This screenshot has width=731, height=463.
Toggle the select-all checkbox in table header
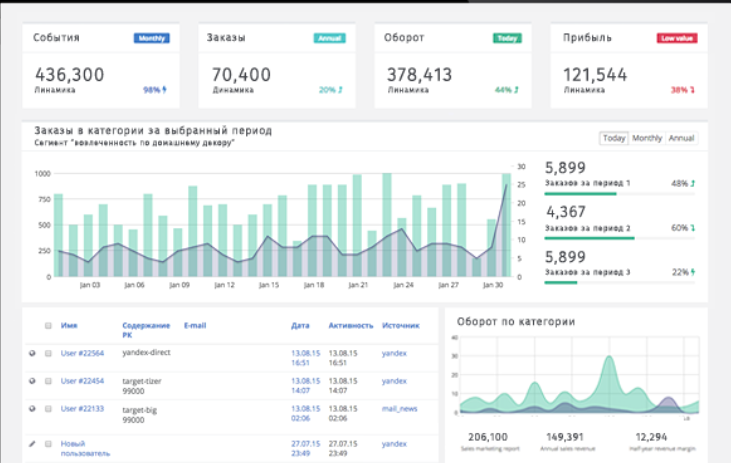[47, 326]
